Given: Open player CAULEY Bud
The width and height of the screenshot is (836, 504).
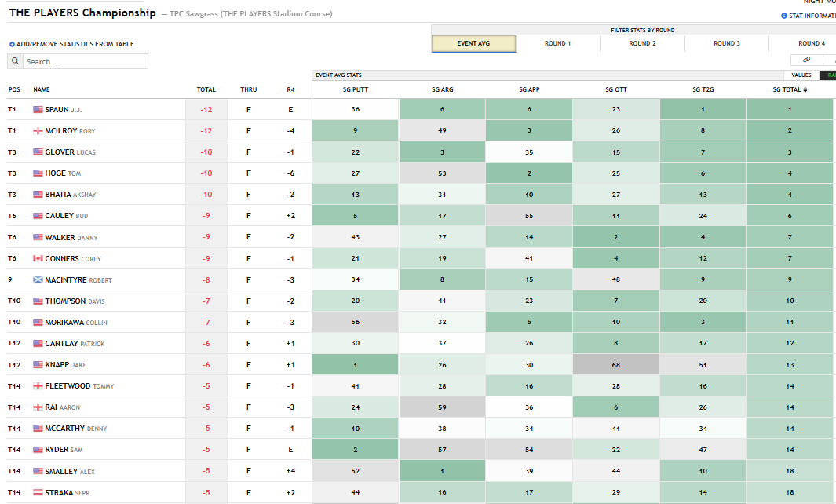Looking at the screenshot, I should coord(67,216).
